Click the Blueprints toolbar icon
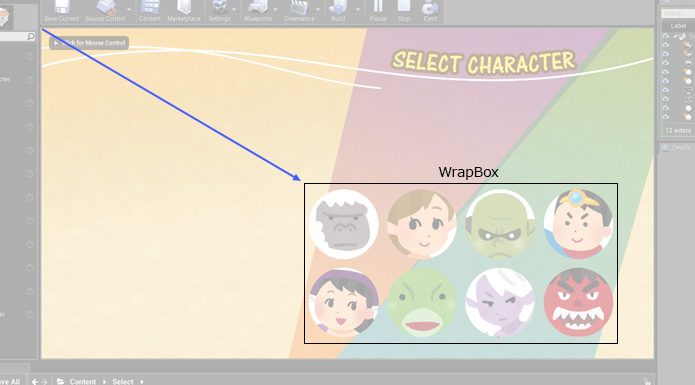 pyautogui.click(x=258, y=11)
